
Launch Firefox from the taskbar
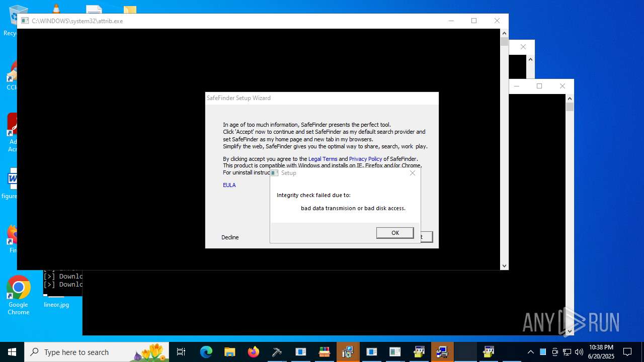(253, 352)
